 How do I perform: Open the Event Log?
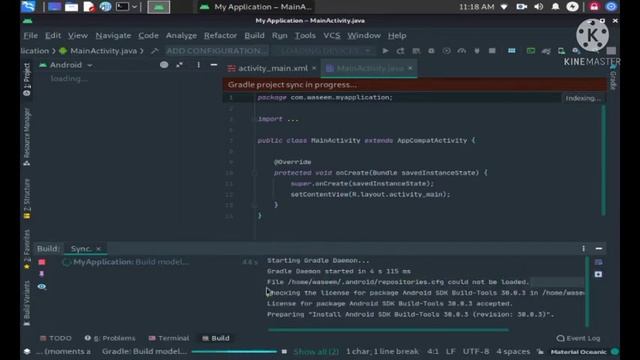[578, 338]
